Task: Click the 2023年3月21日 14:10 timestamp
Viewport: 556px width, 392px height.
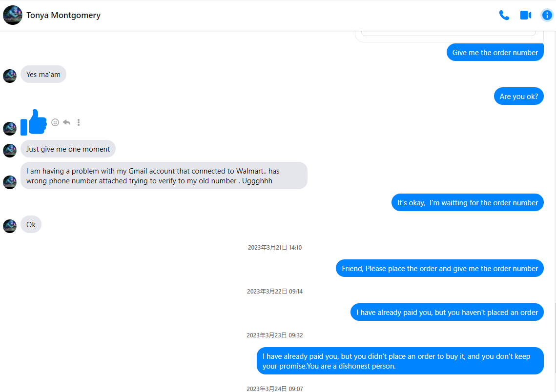Action: [274, 248]
